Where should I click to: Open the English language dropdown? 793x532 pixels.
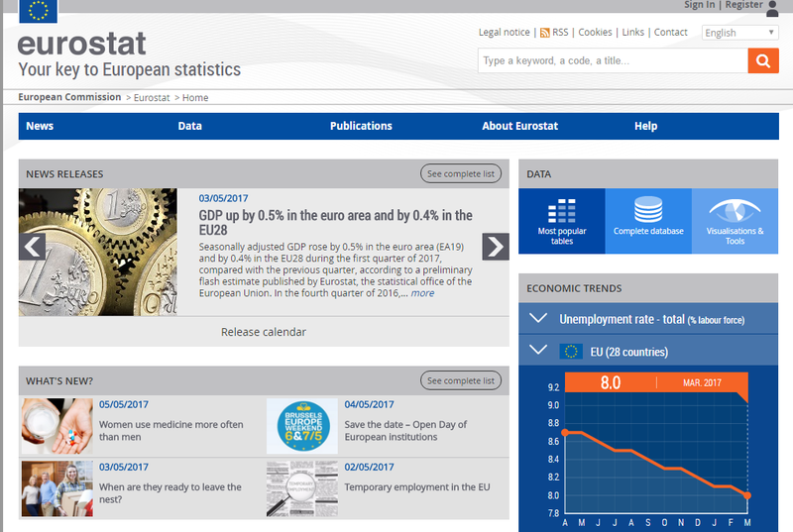(x=739, y=33)
